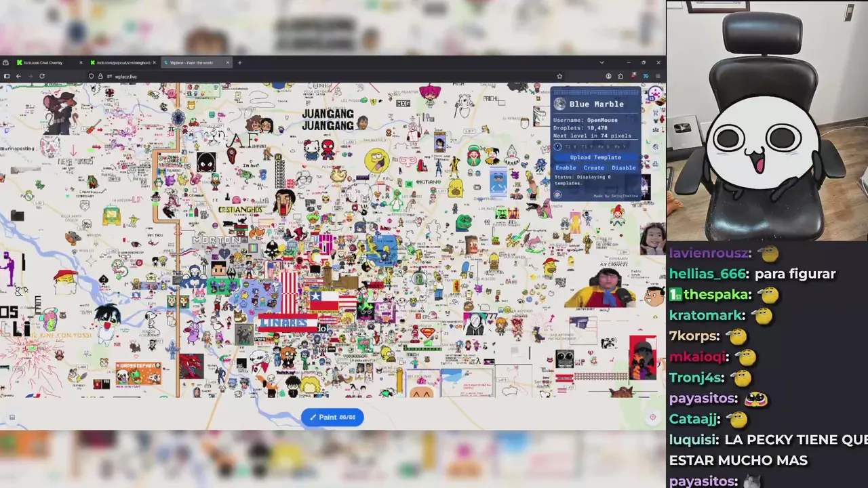Close the Wplace tab
This screenshot has width=868, height=488.
pyautogui.click(x=228, y=62)
